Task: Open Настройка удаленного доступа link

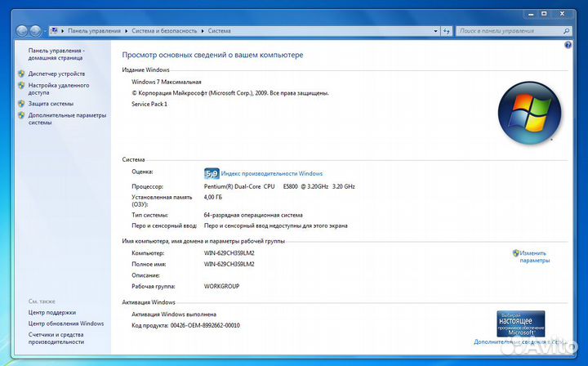Action: pos(59,89)
